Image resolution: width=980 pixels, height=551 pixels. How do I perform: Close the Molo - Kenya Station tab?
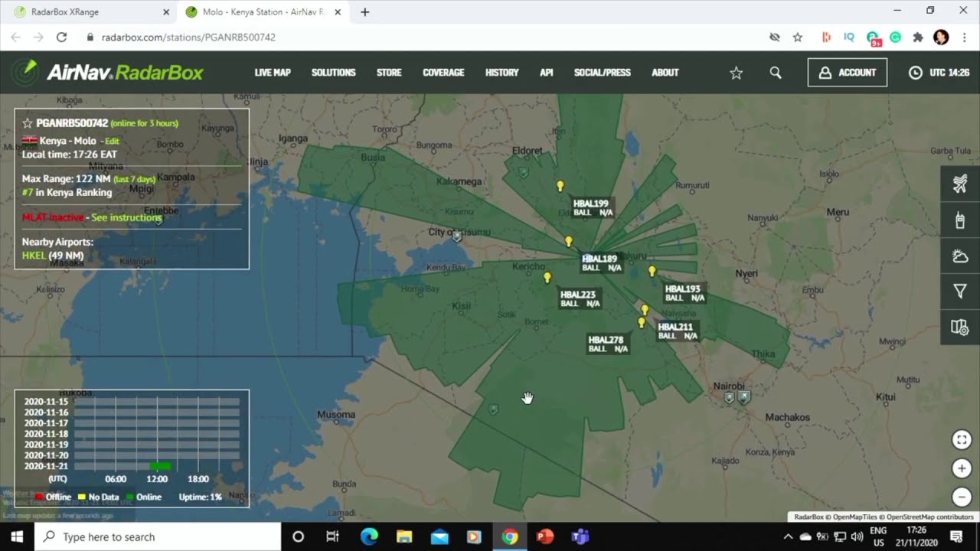[x=338, y=12]
